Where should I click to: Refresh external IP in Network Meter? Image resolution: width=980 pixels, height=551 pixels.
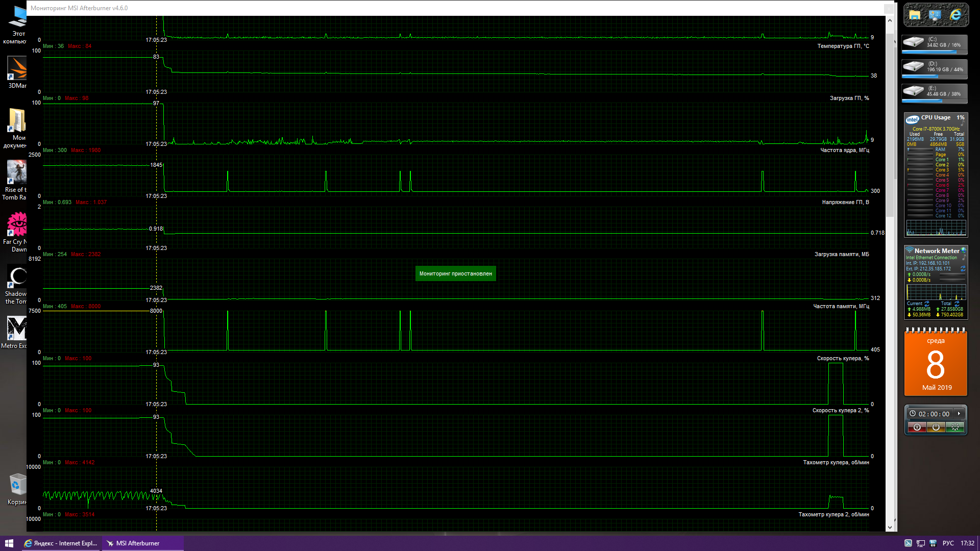pyautogui.click(x=963, y=268)
